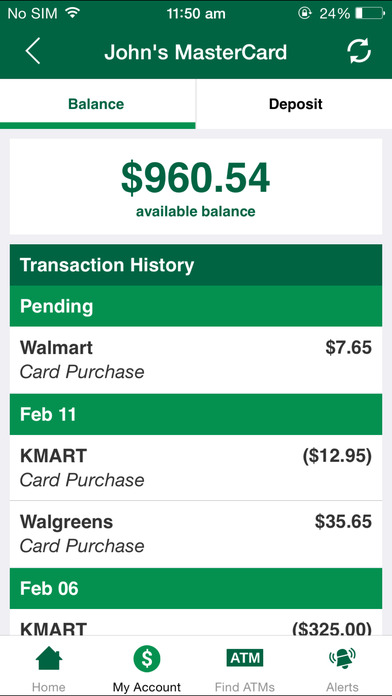Tap the Pending section header

click(196, 306)
